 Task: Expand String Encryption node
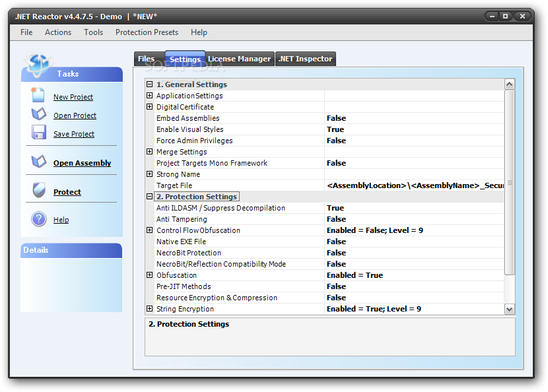coord(150,308)
